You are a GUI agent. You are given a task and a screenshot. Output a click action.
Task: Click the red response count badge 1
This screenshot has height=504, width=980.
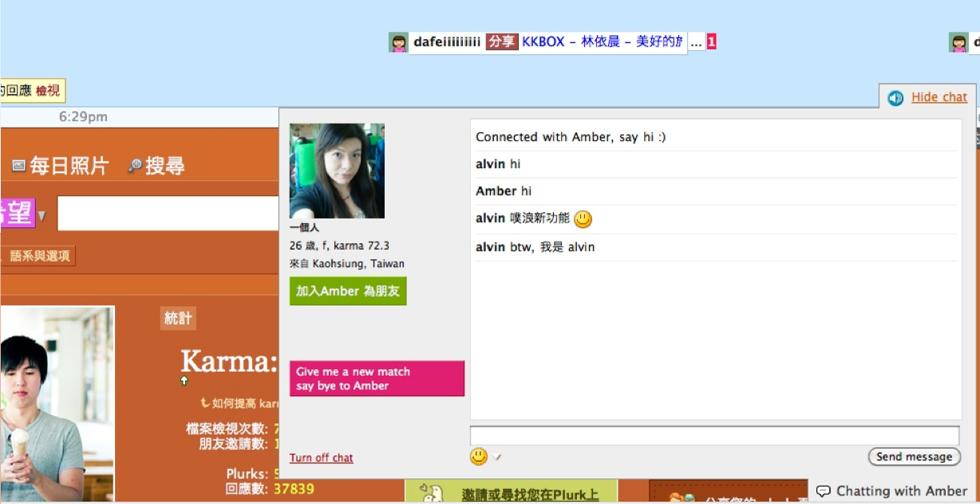711,42
